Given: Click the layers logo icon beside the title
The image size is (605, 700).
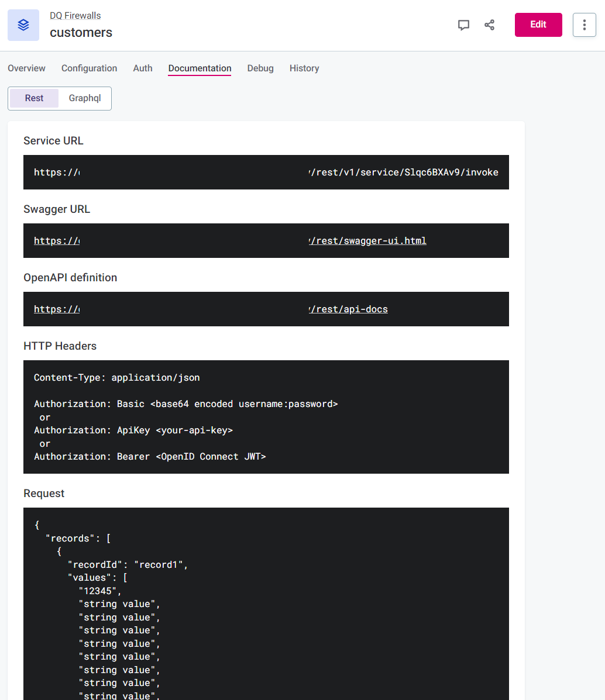Looking at the screenshot, I should pyautogui.click(x=23, y=25).
